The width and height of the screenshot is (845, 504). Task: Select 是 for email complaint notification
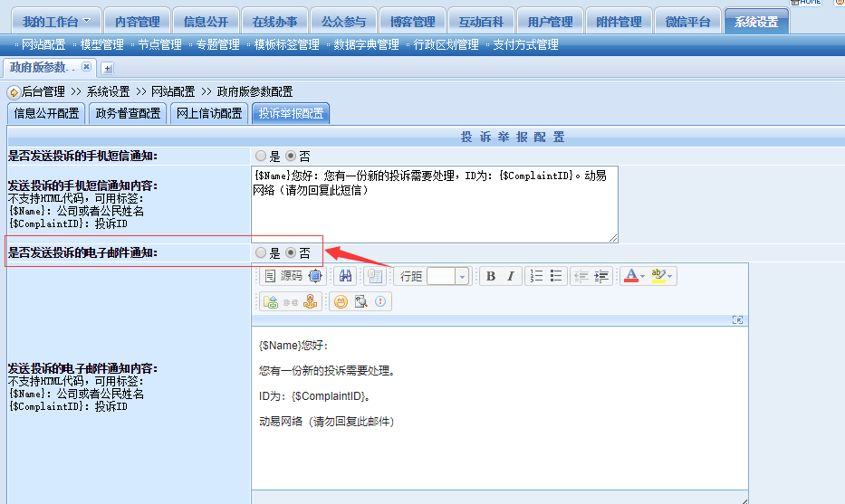261,253
